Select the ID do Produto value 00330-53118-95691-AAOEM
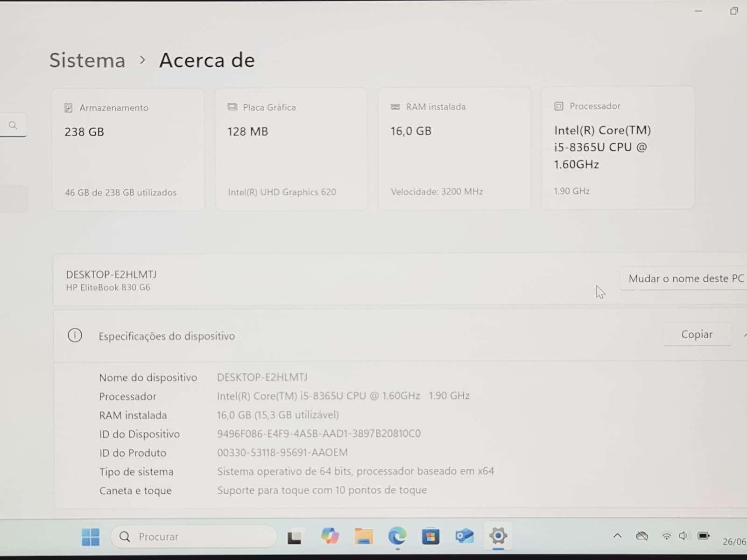Viewport: 747px width, 560px height. click(282, 453)
